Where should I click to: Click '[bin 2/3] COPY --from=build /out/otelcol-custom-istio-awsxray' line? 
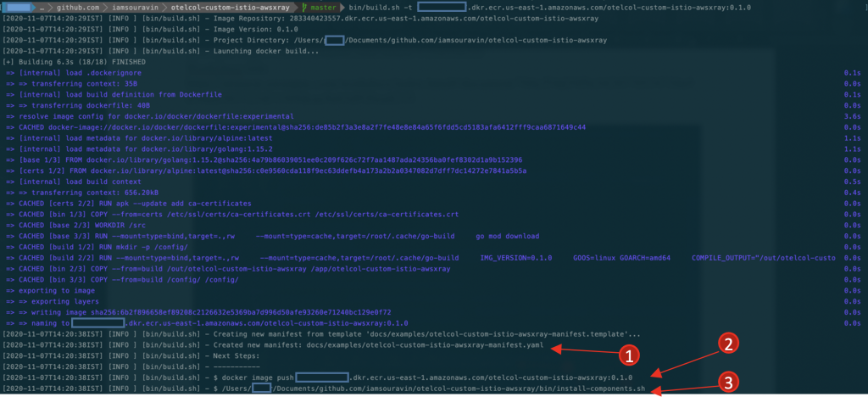(x=229, y=268)
